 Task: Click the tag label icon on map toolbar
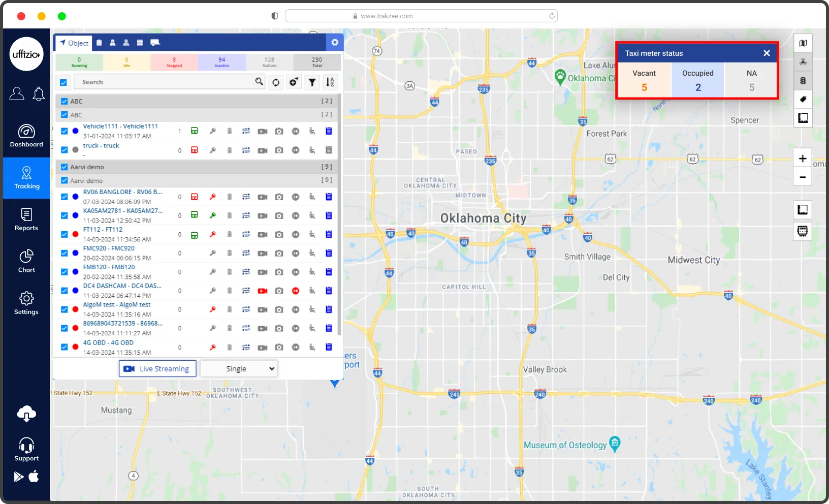pos(803,100)
